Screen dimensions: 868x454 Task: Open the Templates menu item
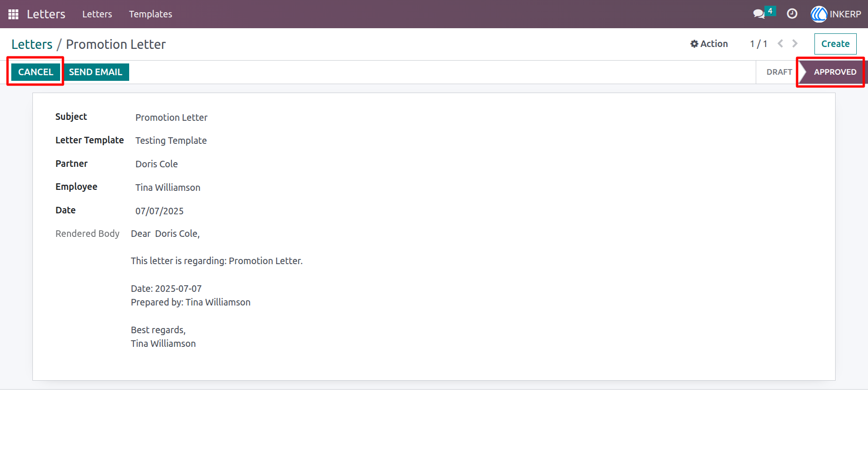click(x=150, y=14)
